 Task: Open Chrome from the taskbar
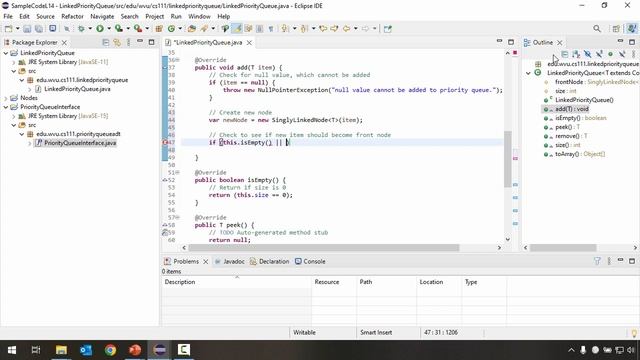tap(110, 350)
